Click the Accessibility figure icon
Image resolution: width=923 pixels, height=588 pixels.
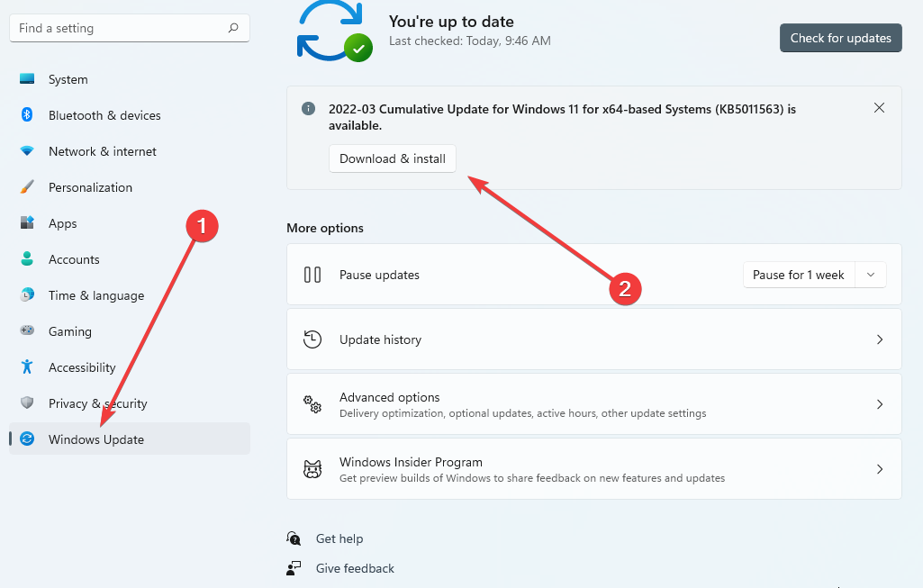tap(27, 366)
